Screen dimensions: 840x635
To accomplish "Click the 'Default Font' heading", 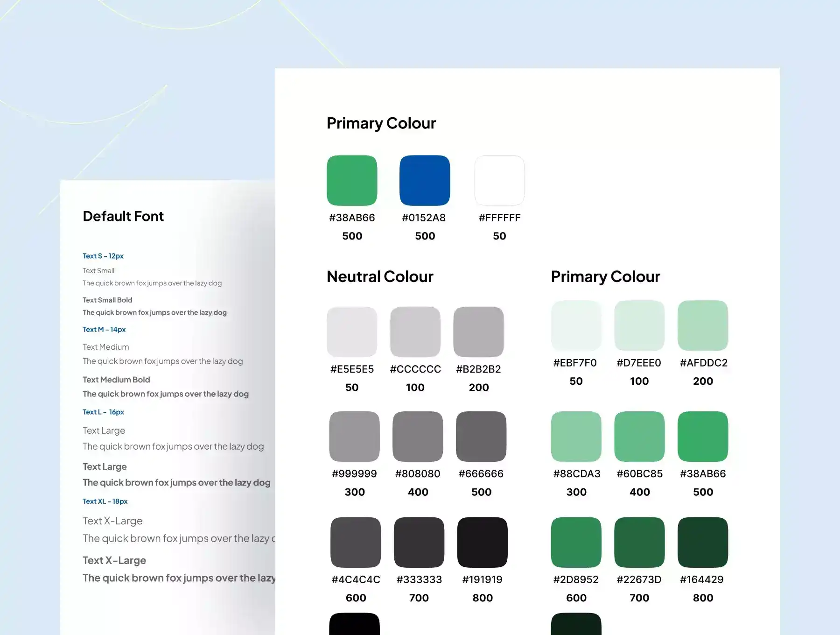I will [123, 216].
